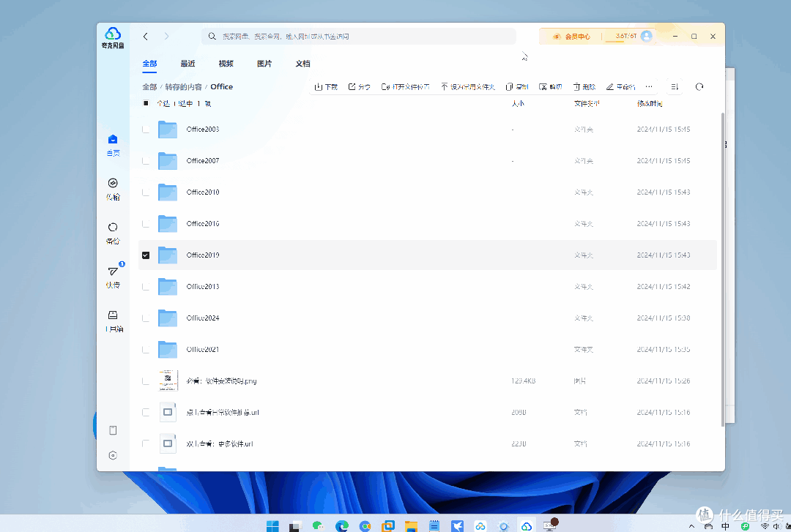This screenshot has width=791, height=532.
Task: Open File Explorer from the taskbar
Action: [411, 526]
